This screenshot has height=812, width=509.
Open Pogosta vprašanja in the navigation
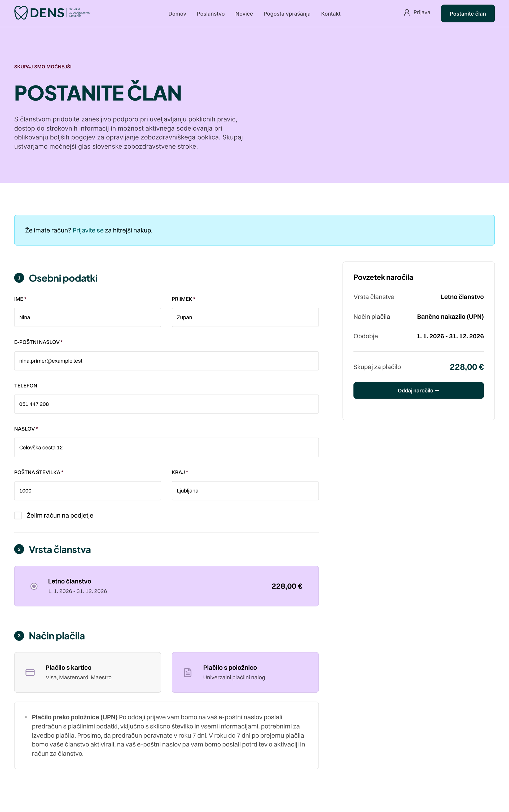[x=287, y=14]
